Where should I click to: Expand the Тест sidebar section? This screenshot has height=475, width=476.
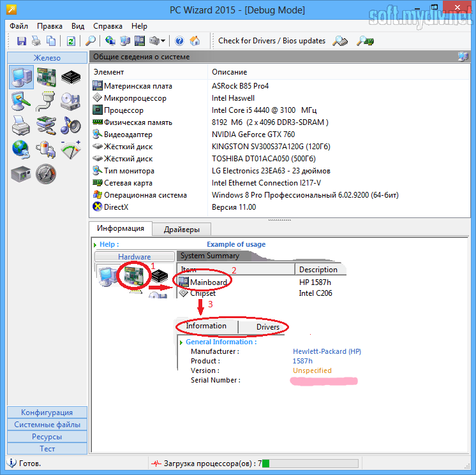click(47, 449)
